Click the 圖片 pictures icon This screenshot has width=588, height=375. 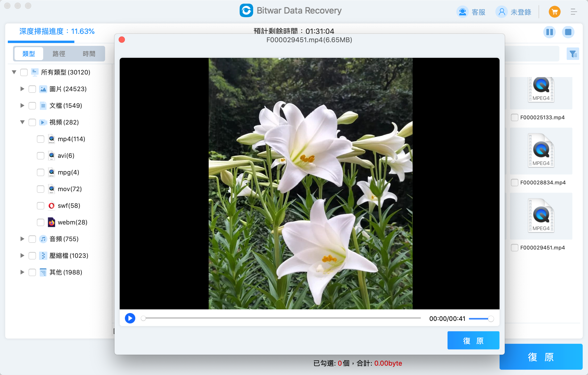point(43,89)
